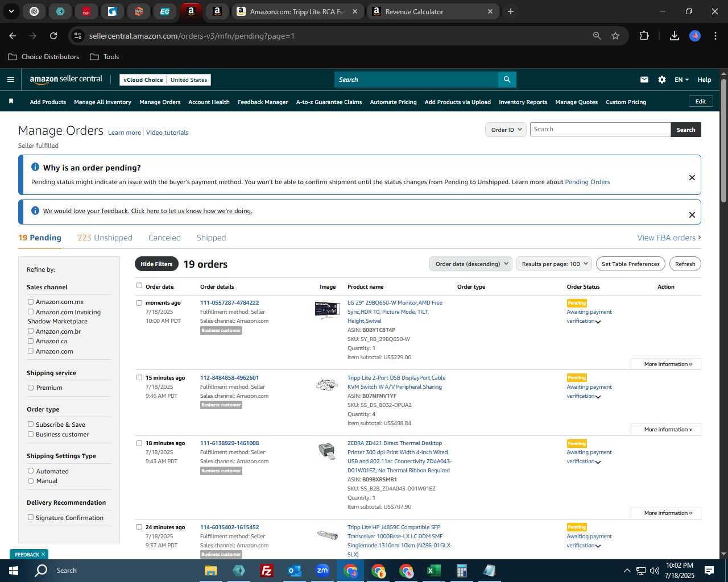
Task: Click the top search magnifier button
Action: [507, 80]
